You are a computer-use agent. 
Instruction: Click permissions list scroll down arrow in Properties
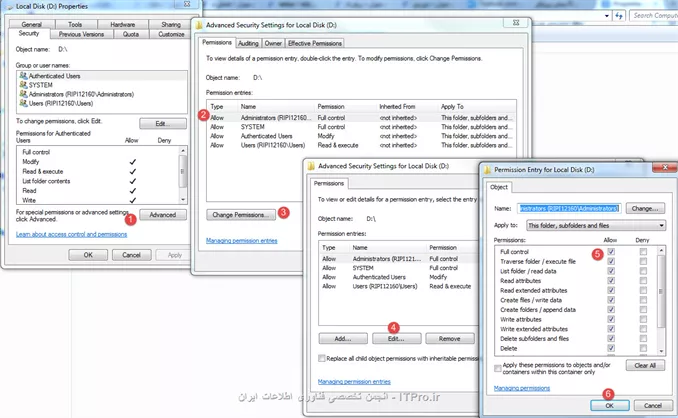pos(183,200)
